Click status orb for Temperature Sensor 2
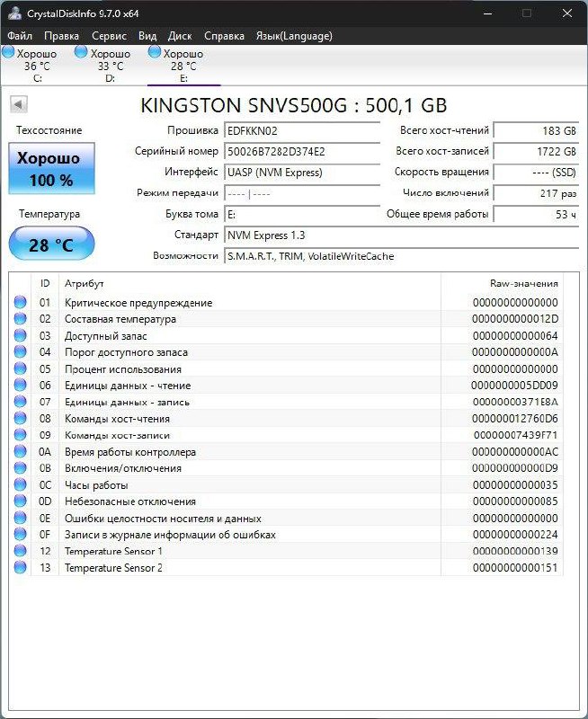The width and height of the screenshot is (588, 719). tap(20, 567)
